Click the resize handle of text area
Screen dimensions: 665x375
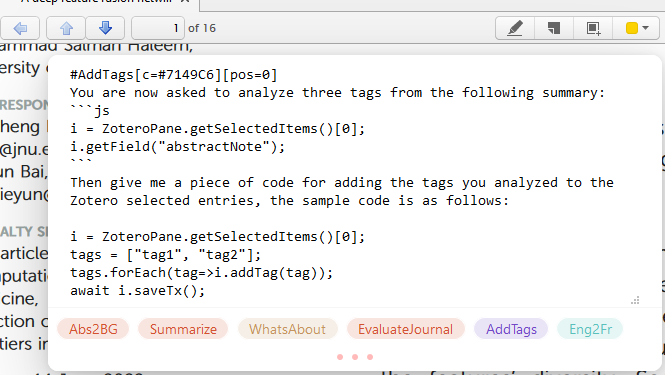click(x=635, y=300)
